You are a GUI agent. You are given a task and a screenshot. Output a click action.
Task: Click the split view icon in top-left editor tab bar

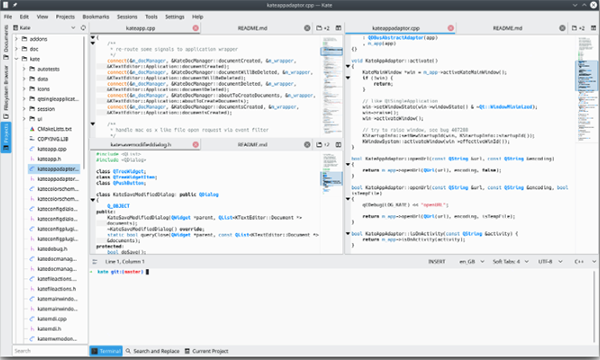338,28
